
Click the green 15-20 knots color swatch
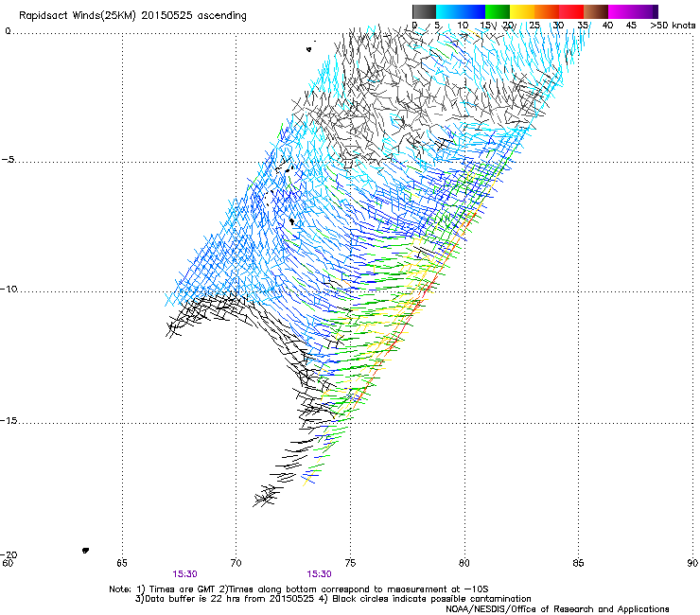pyautogui.click(x=498, y=11)
